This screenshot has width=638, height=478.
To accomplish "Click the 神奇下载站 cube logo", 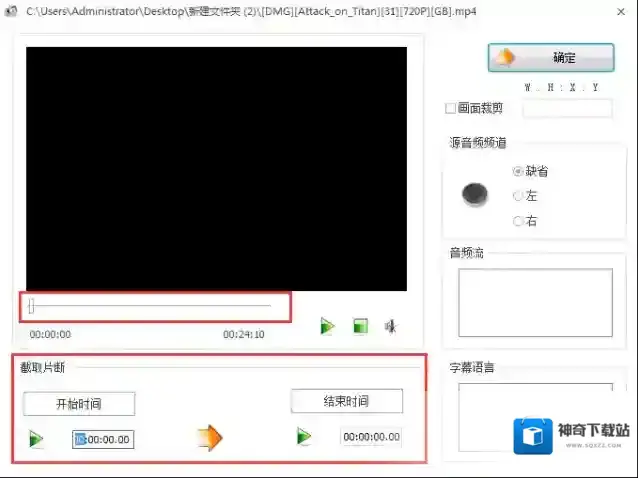I will [x=533, y=436].
